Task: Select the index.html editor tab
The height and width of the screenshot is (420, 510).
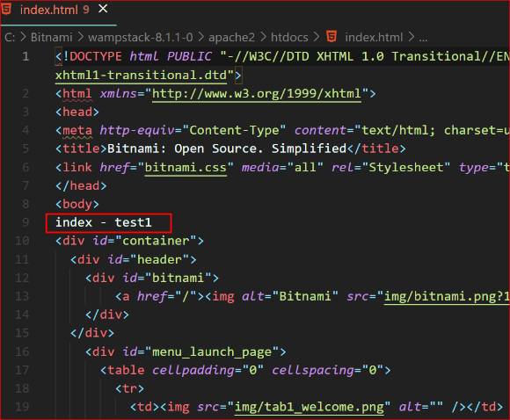Action: pyautogui.click(x=59, y=11)
